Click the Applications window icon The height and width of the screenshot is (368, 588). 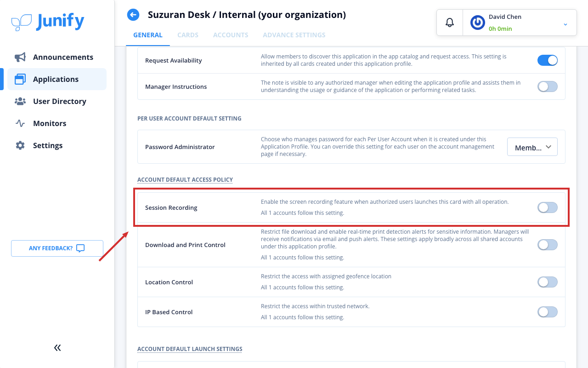(x=20, y=79)
